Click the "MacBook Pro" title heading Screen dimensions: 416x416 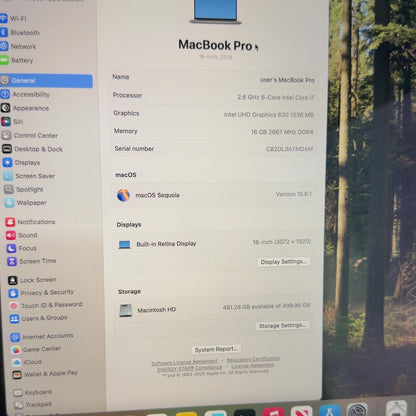coord(215,45)
